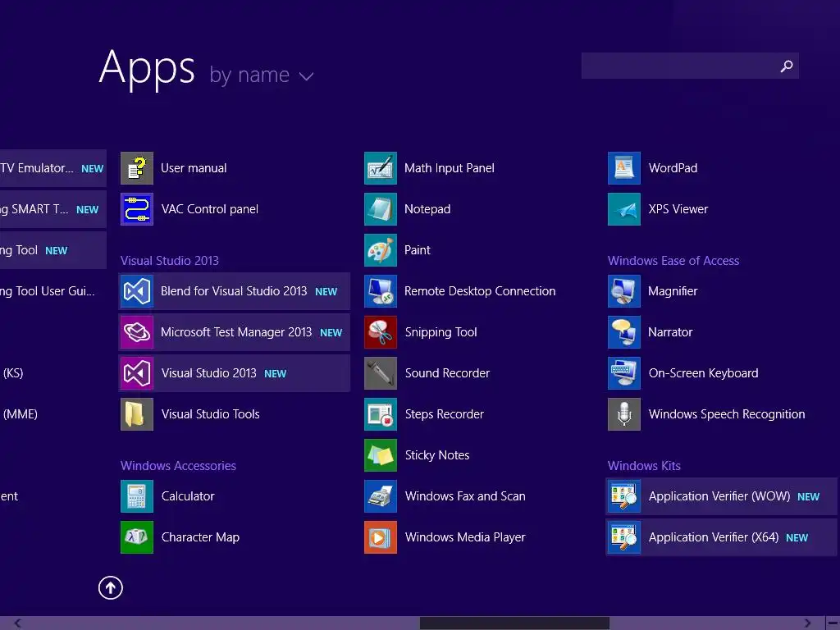Open Remote Desktop Connection icon

tap(381, 291)
